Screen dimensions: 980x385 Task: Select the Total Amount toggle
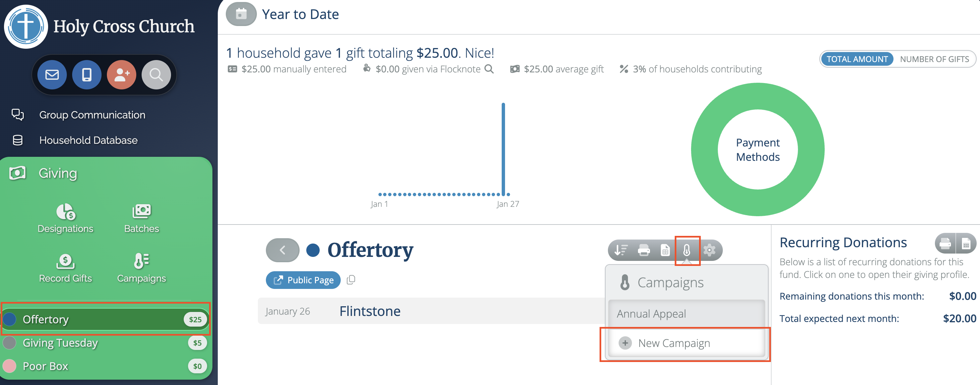[857, 59]
